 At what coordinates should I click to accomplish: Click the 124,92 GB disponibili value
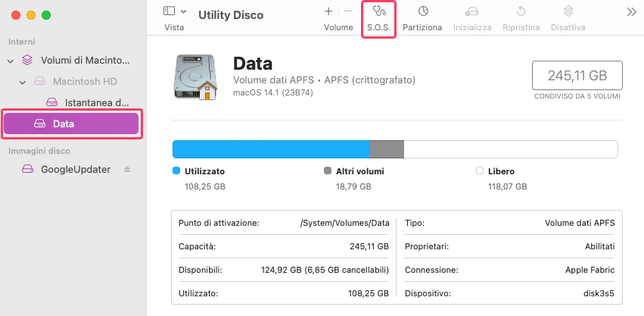click(325, 271)
